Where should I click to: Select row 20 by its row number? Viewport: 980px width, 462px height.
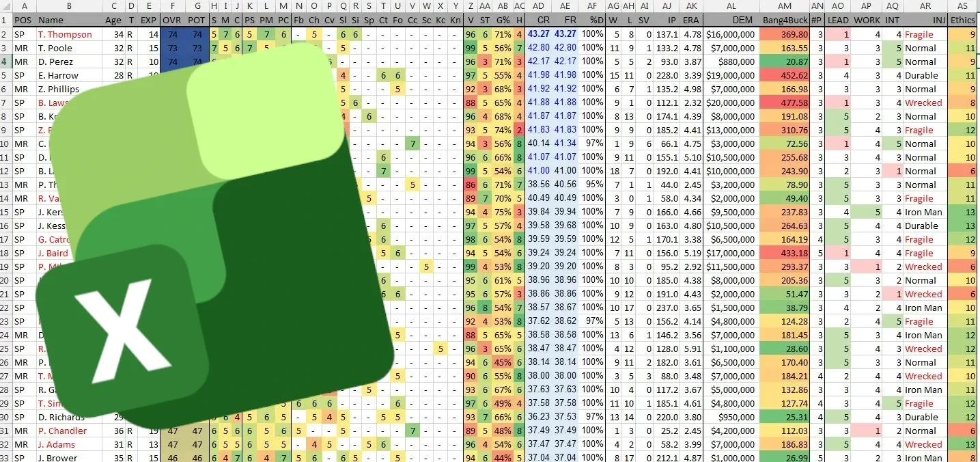click(x=5, y=280)
